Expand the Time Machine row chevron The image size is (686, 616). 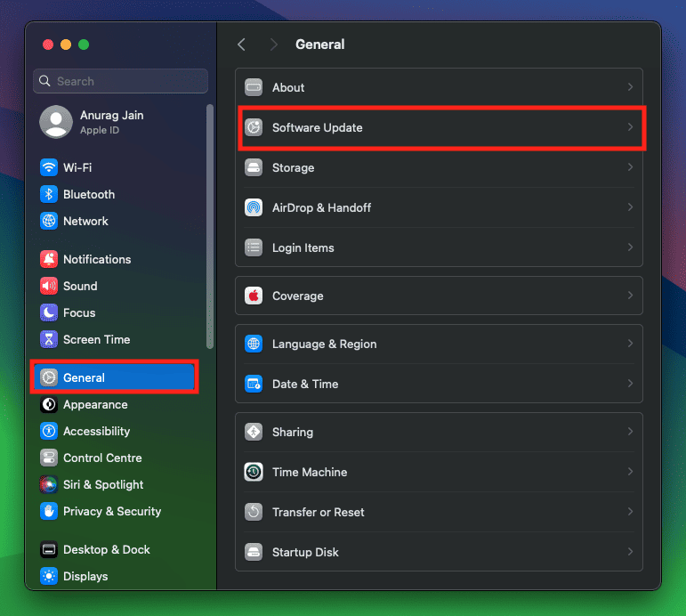click(x=630, y=472)
